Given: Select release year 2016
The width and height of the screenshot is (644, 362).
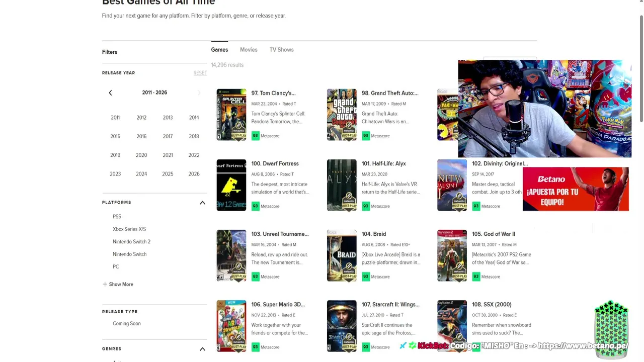Looking at the screenshot, I should pyautogui.click(x=141, y=136).
